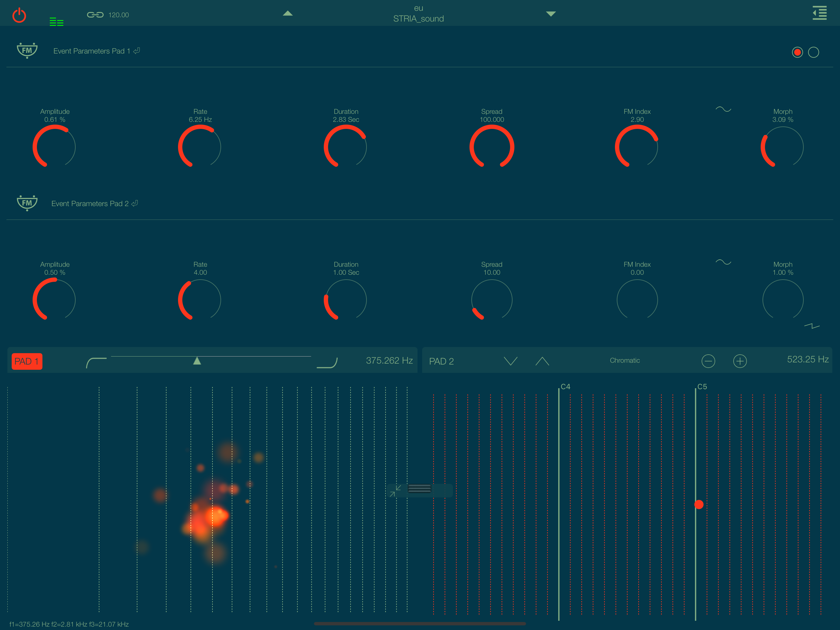Click the 375.262 Hz frequency value
840x630 pixels.
[389, 361]
